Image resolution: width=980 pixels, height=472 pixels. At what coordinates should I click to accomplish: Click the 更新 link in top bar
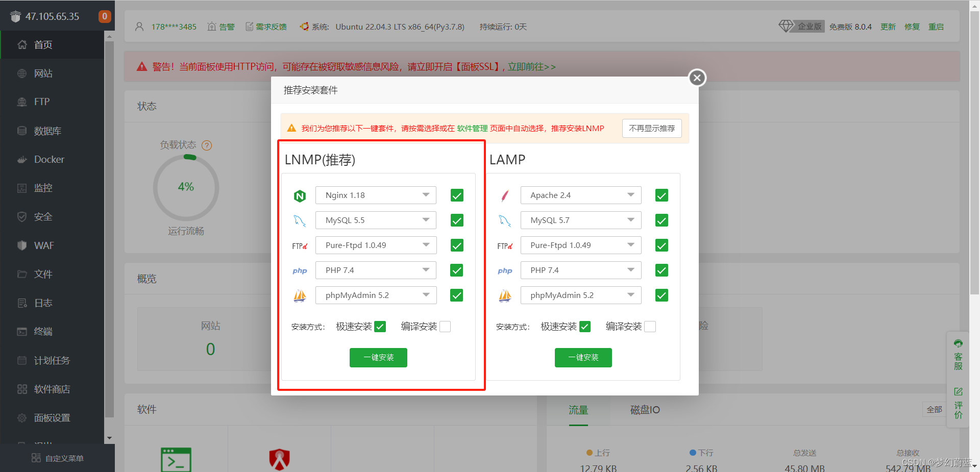click(888, 27)
